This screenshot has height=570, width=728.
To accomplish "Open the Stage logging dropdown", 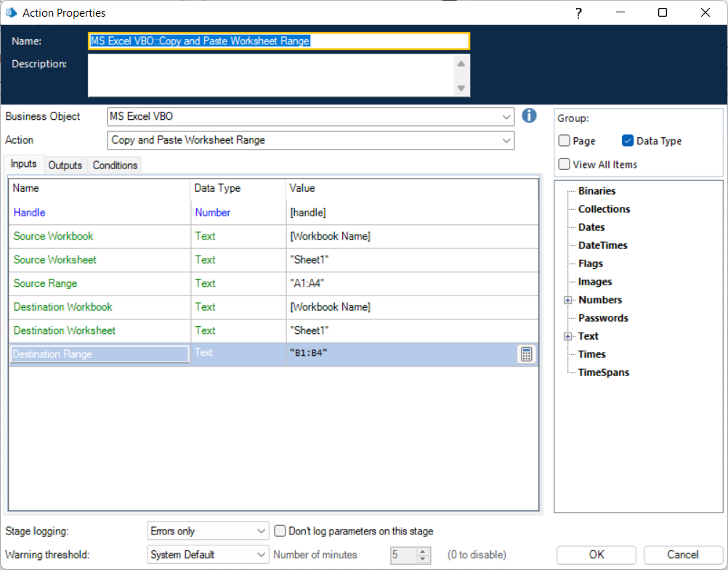I will (262, 531).
